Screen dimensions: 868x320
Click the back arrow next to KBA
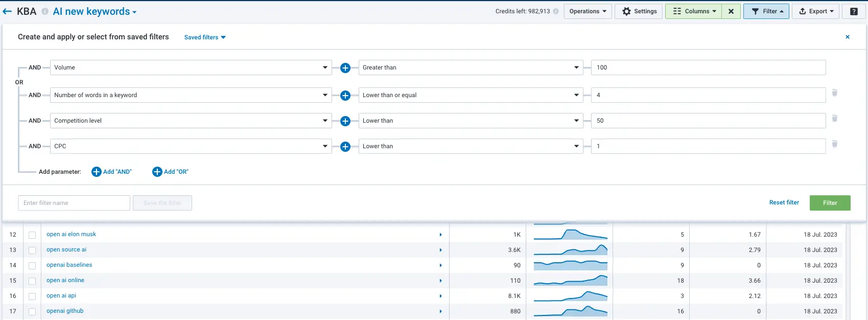click(x=7, y=11)
